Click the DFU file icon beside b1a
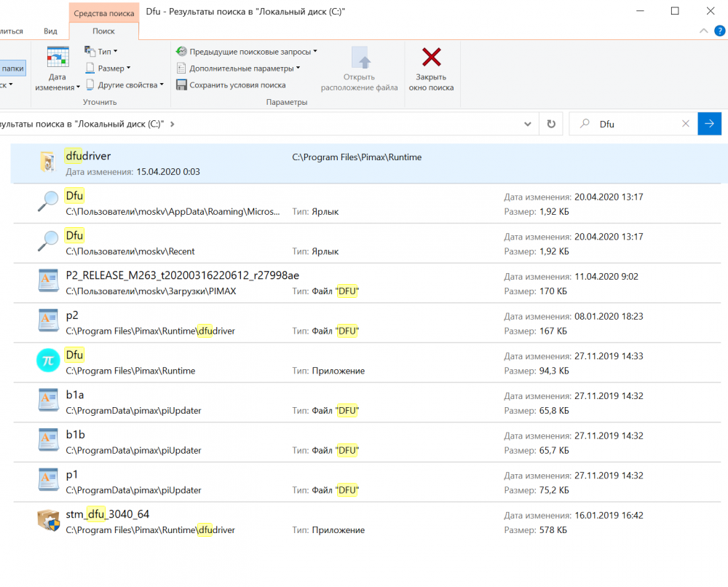The height and width of the screenshot is (587, 728). point(48,401)
